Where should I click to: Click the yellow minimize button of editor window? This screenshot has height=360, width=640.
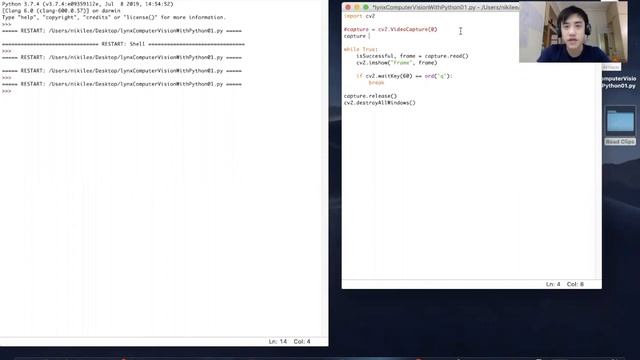357,7
